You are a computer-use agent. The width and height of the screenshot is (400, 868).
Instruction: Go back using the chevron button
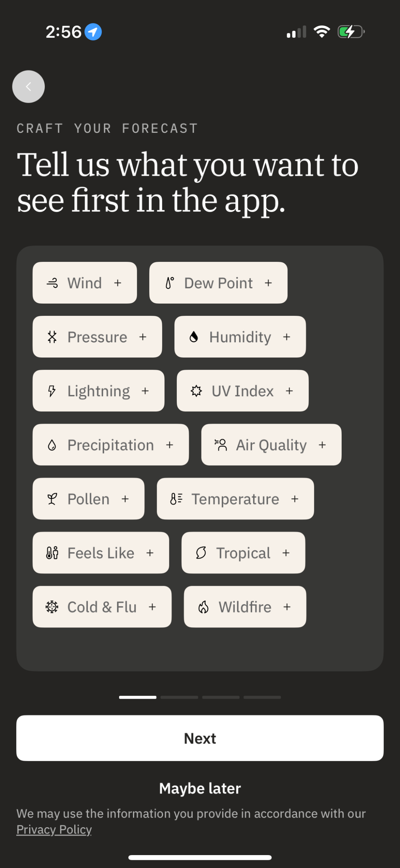[x=28, y=86]
